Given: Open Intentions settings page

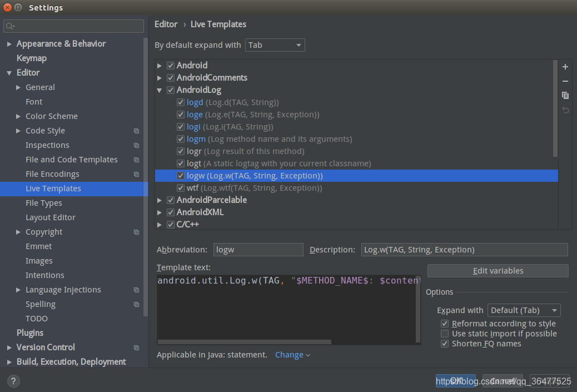Looking at the screenshot, I should click(x=45, y=275).
